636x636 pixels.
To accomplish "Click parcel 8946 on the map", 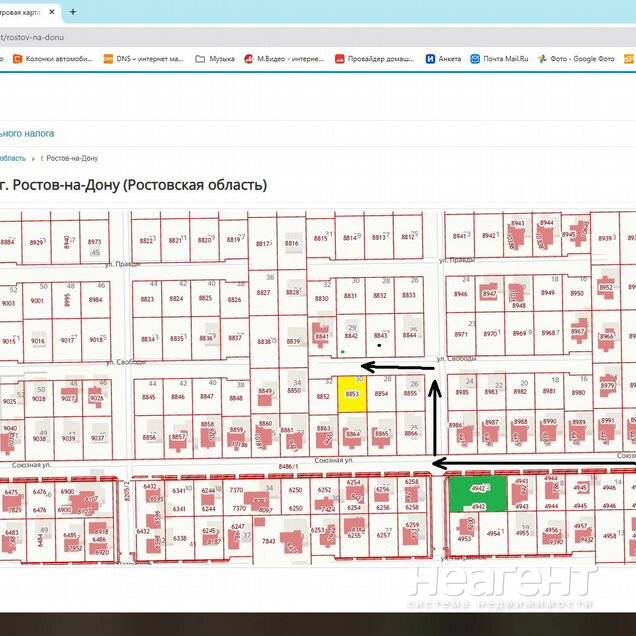I will [460, 295].
